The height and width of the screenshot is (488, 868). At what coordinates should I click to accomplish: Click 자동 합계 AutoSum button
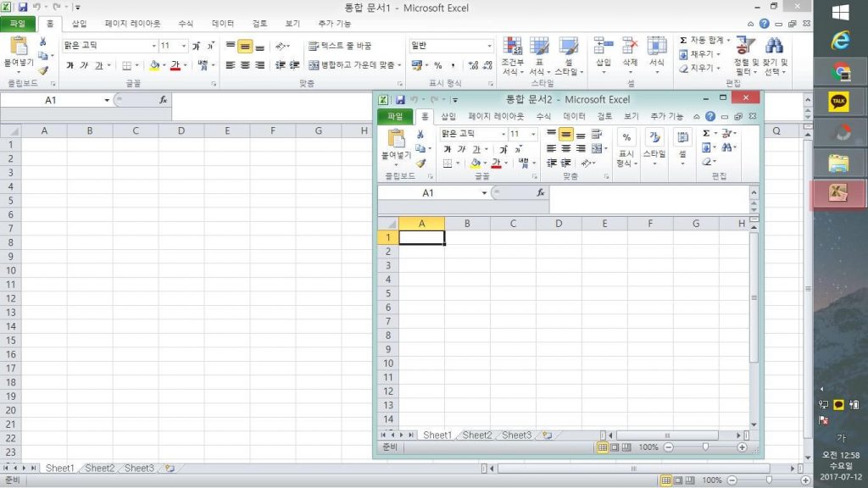[704, 41]
